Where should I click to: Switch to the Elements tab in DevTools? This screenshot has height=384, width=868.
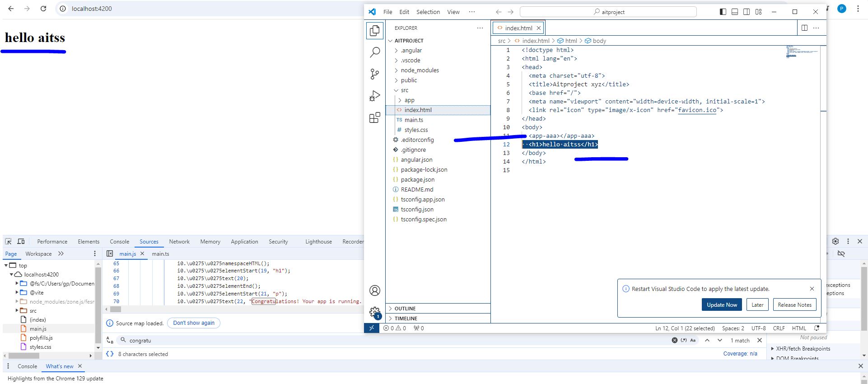89,242
